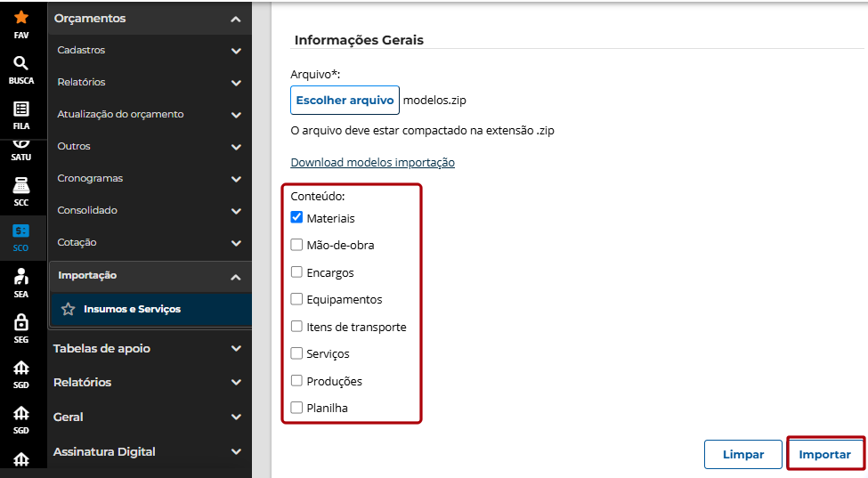
Task: Favorite Insumos e Serviços with star icon
Action: 68,309
